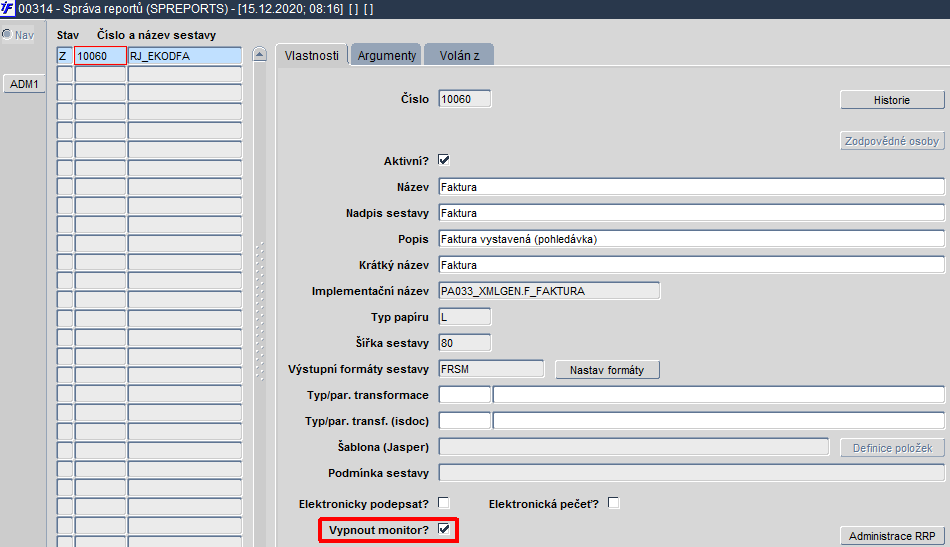Click the Typ papíru field
Viewport: 950px width, 547px height.
pos(465,317)
